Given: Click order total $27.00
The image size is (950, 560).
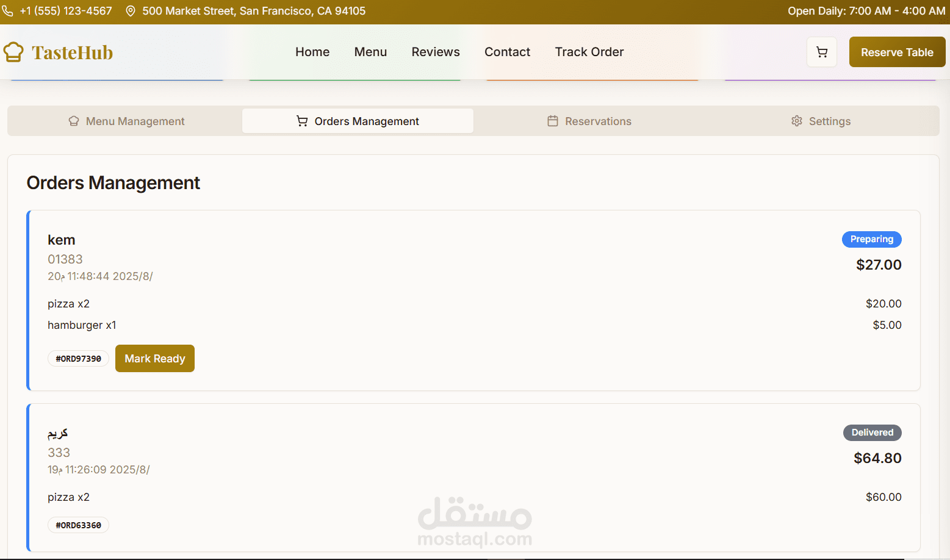Looking at the screenshot, I should [x=879, y=265].
